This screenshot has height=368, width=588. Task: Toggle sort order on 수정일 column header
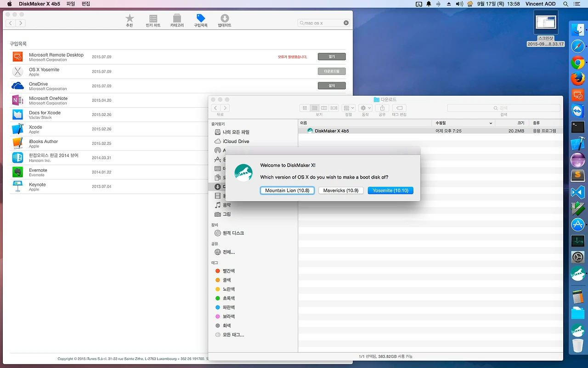(464, 123)
